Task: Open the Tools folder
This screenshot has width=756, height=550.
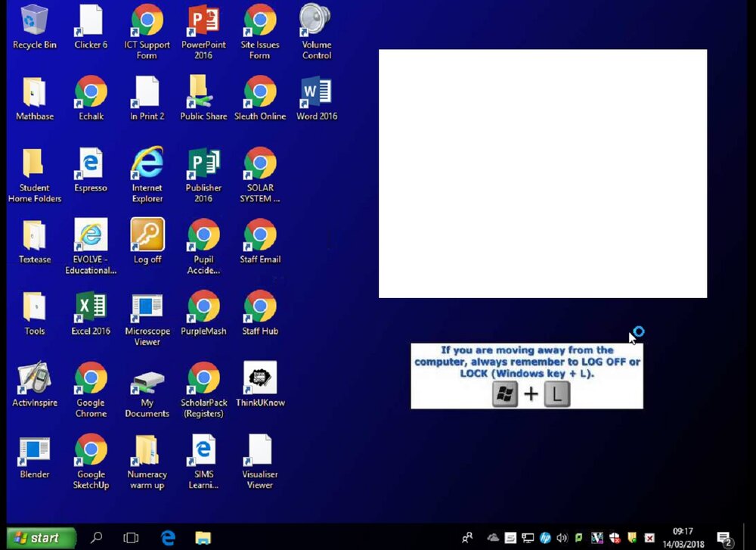Action: (x=34, y=313)
